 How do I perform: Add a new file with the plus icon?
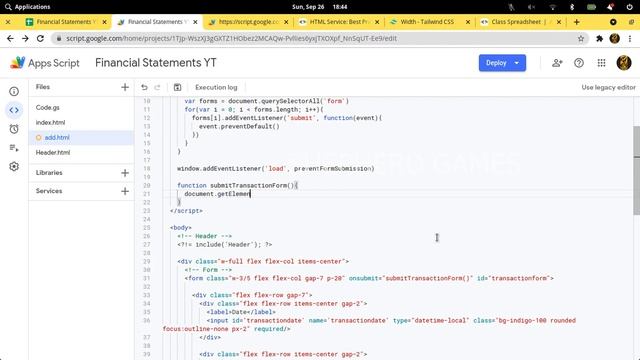125,87
